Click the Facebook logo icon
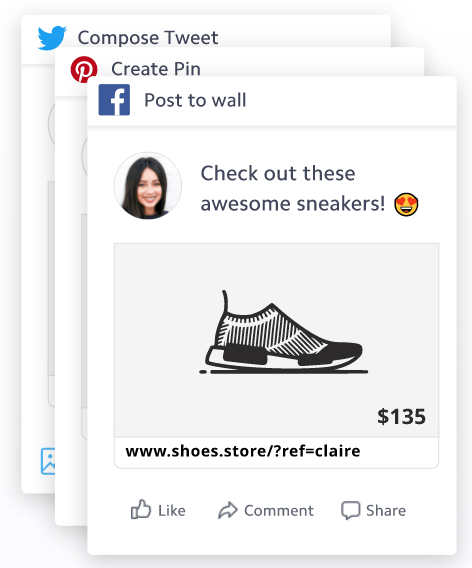The height and width of the screenshot is (568, 472). [x=114, y=100]
